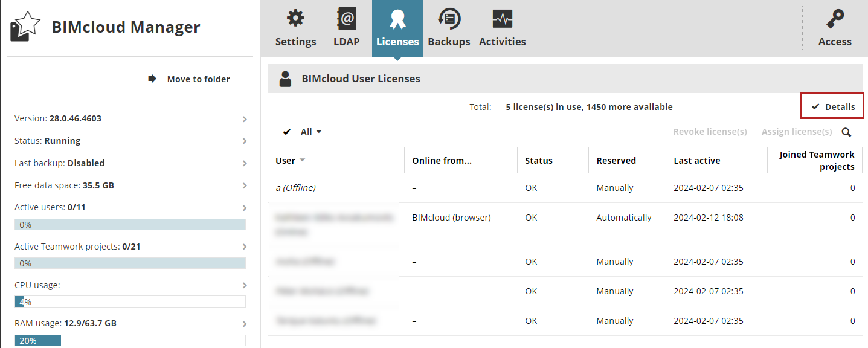Click Revoke license(s)
This screenshot has width=868, height=348.
[x=710, y=132]
